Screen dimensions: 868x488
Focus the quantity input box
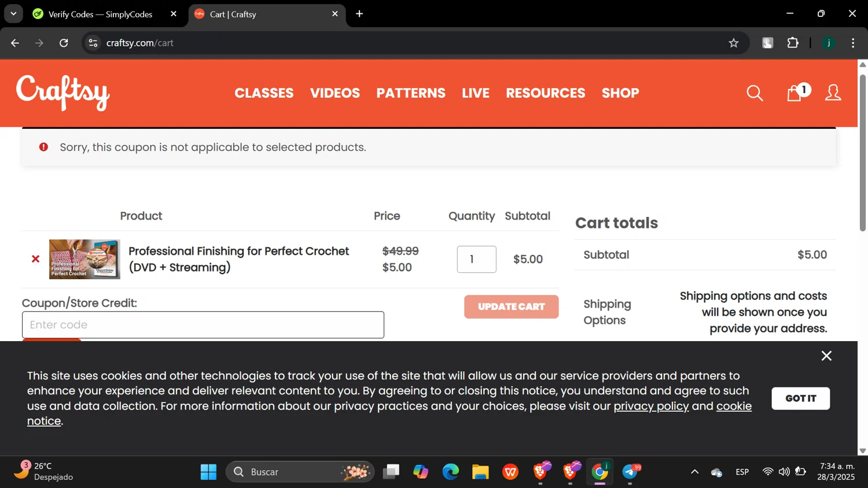coord(477,259)
